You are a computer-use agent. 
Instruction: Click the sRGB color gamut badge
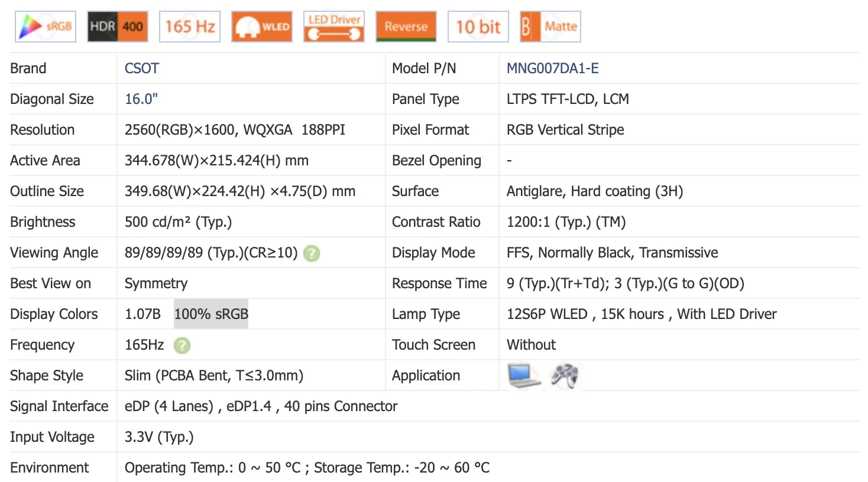point(46,27)
